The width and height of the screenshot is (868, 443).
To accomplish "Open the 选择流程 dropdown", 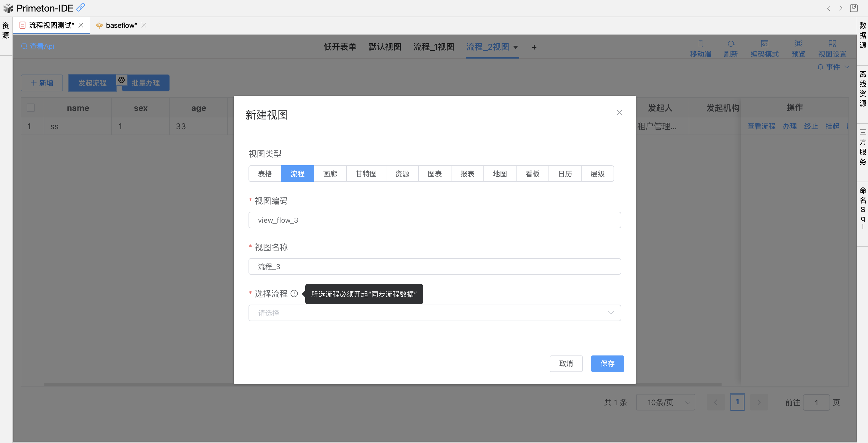I will [x=434, y=313].
